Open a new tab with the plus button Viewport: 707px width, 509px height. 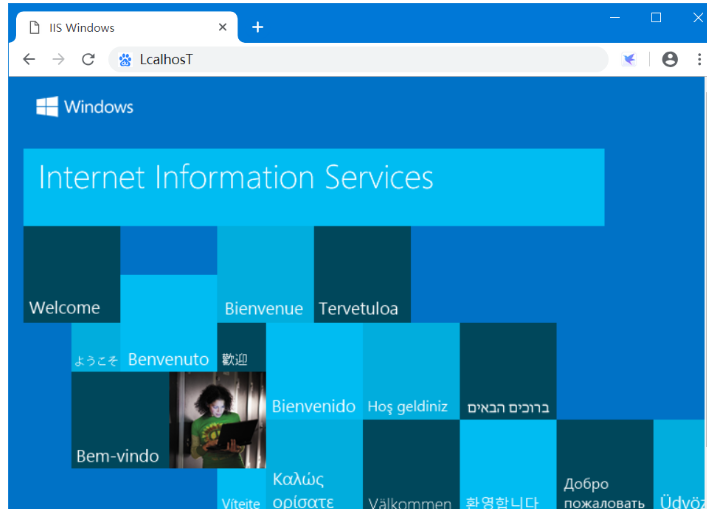[257, 27]
